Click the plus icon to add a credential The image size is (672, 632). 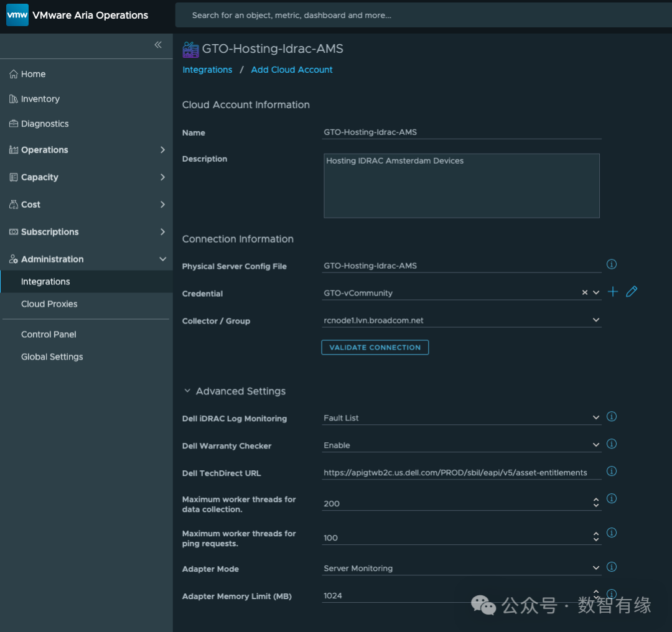click(612, 291)
